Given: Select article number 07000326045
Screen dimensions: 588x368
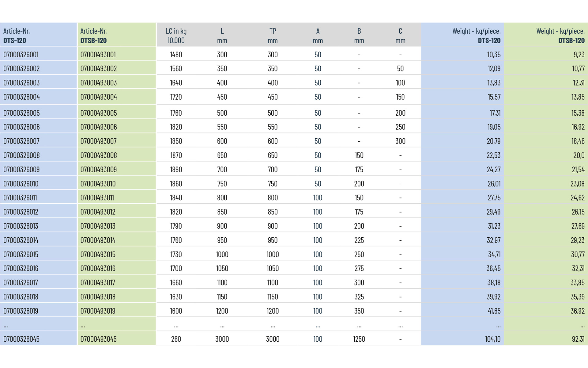Looking at the screenshot, I should click(x=21, y=339).
